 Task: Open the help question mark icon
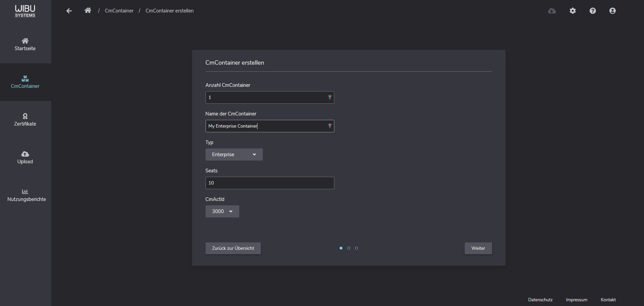click(592, 10)
